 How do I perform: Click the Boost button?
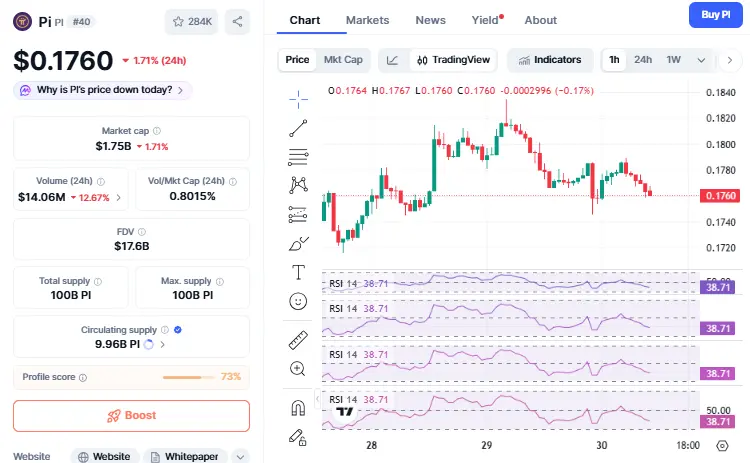click(132, 416)
